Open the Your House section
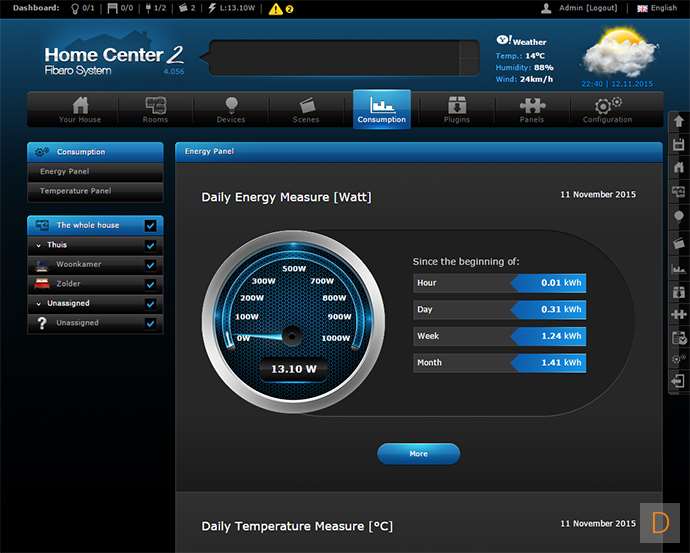690x553 pixels. pos(80,109)
